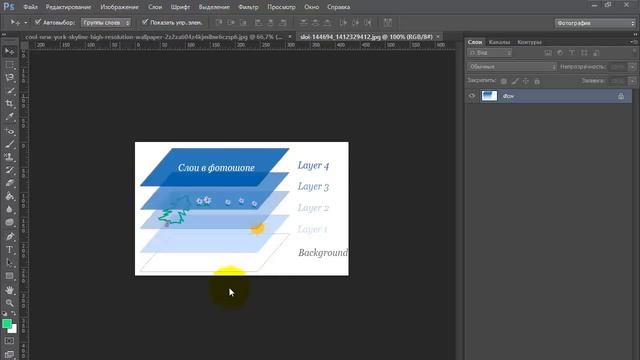Select the Path Selection tool
Screen dimensions: 640x360
pos(9,262)
